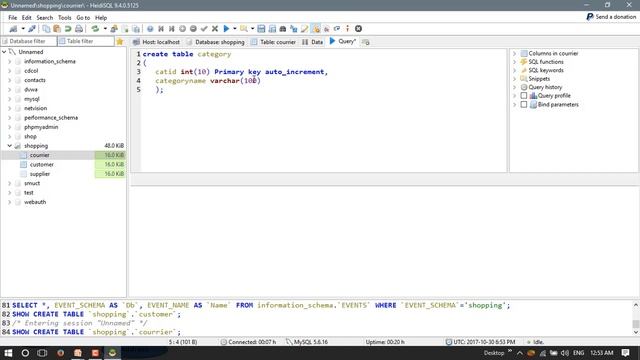Click the Copy icon in toolbar
The height and width of the screenshot is (360, 640).
point(46,29)
